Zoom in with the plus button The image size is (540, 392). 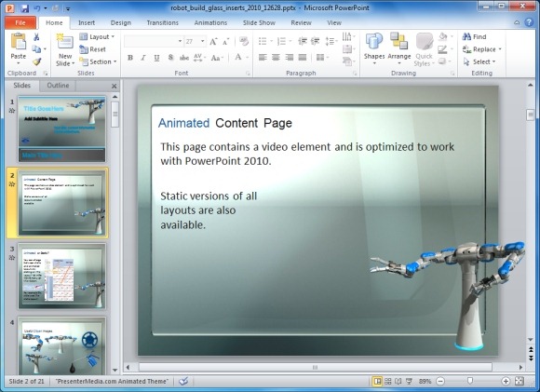point(506,381)
